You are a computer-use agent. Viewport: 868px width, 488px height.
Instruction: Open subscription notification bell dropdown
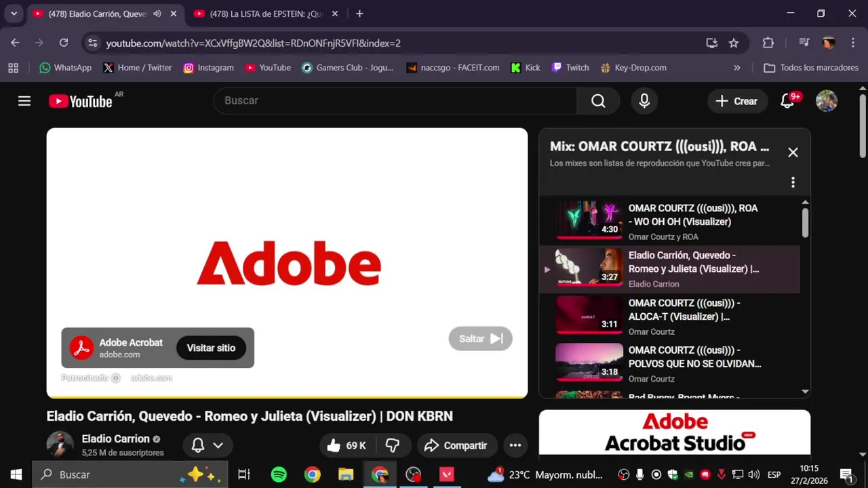208,445
